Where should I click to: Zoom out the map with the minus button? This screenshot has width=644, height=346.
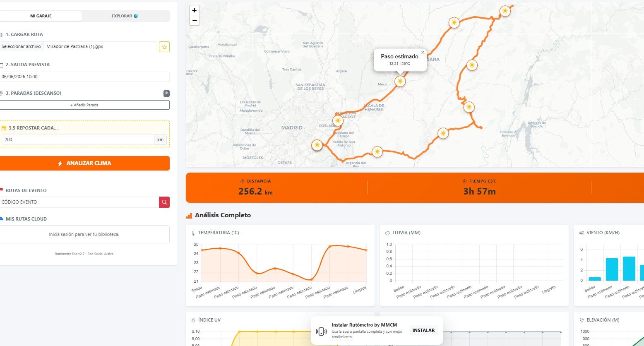(x=194, y=20)
